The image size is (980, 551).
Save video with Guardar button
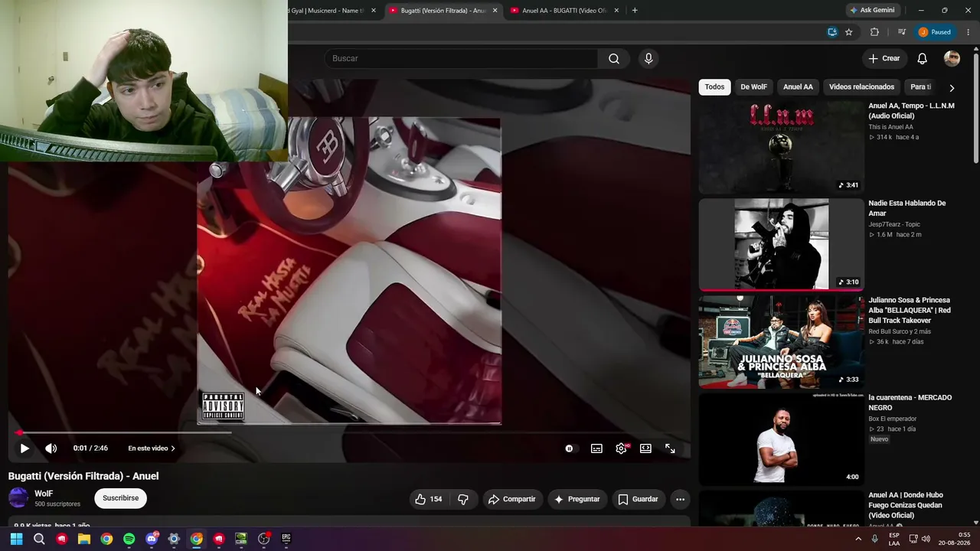638,499
